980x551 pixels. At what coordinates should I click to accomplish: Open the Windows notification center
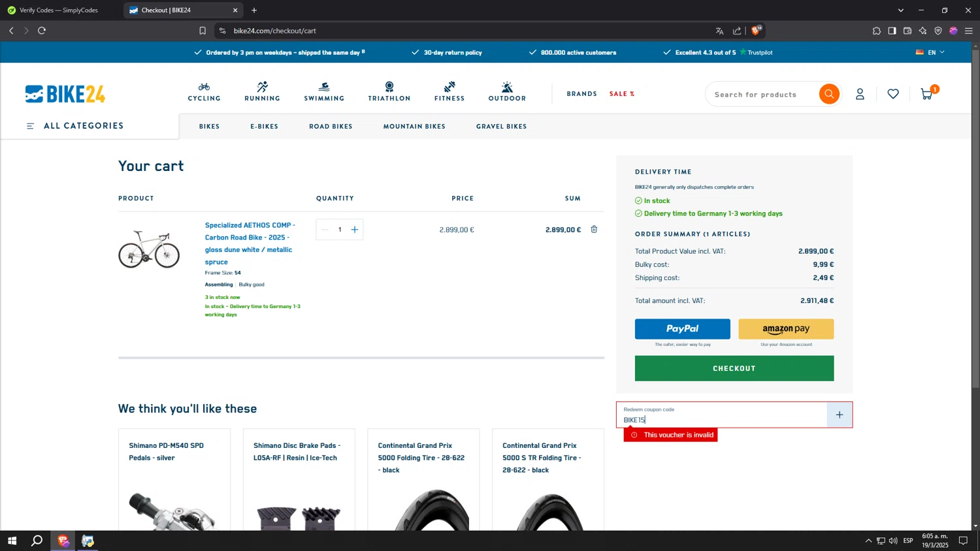point(963,541)
